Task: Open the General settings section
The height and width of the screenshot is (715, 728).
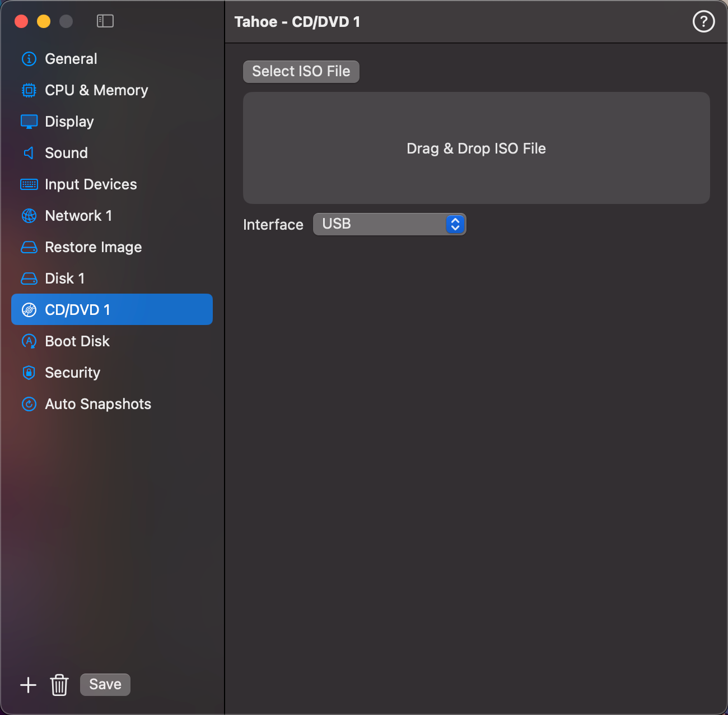Action: 71,59
